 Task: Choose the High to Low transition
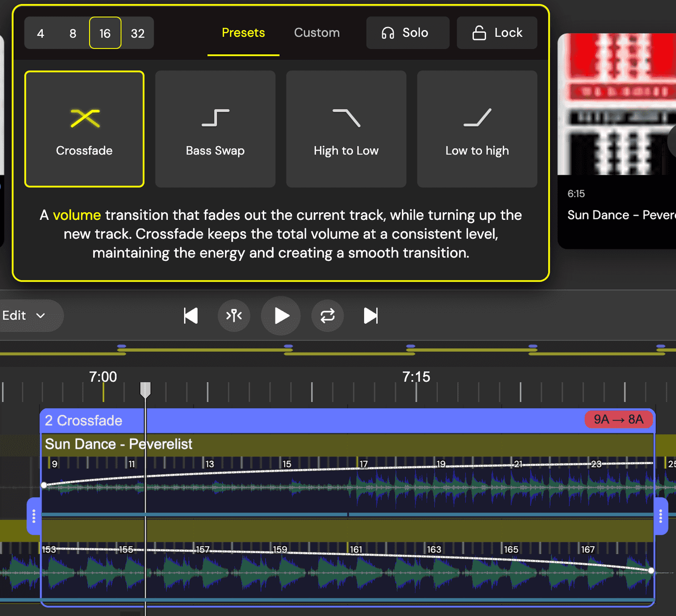pos(346,129)
